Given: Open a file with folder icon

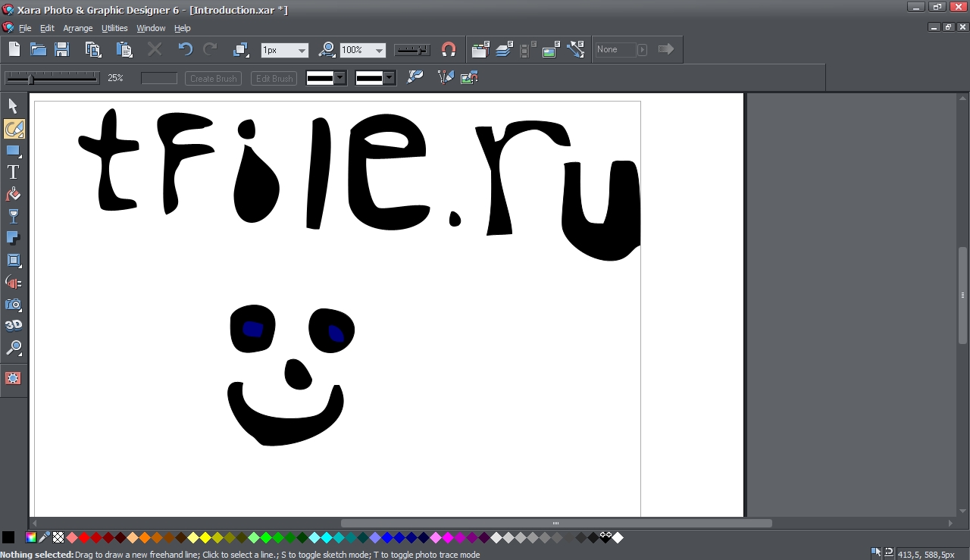Looking at the screenshot, I should pyautogui.click(x=38, y=49).
